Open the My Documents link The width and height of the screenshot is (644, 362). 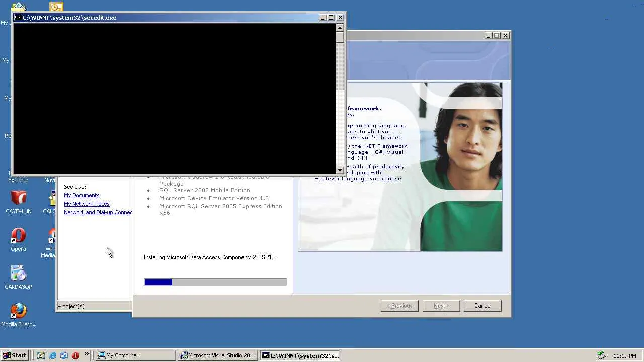tap(82, 195)
